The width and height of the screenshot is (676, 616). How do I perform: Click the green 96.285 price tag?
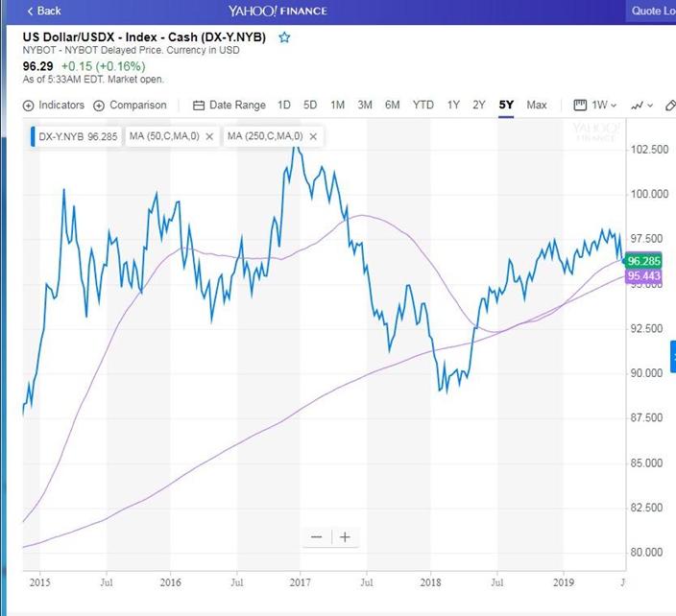[643, 261]
